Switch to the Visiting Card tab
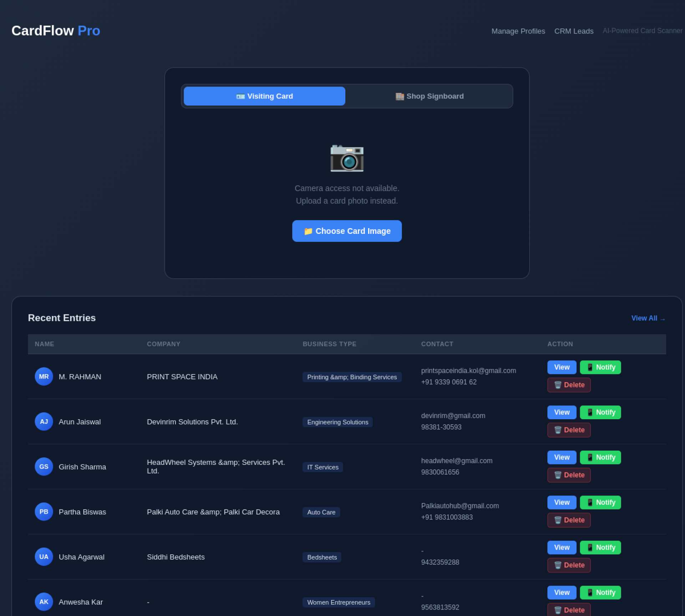685x616 pixels. (264, 96)
